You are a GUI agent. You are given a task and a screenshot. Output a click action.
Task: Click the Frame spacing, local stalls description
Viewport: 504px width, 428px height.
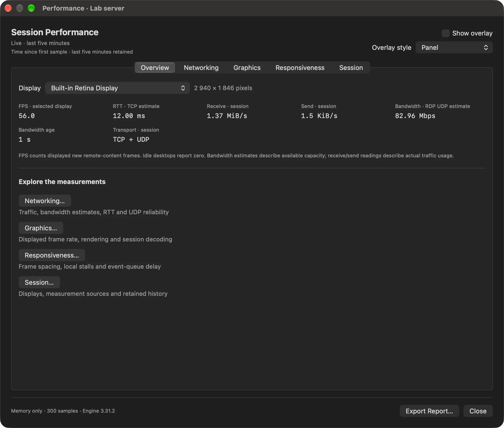click(90, 267)
